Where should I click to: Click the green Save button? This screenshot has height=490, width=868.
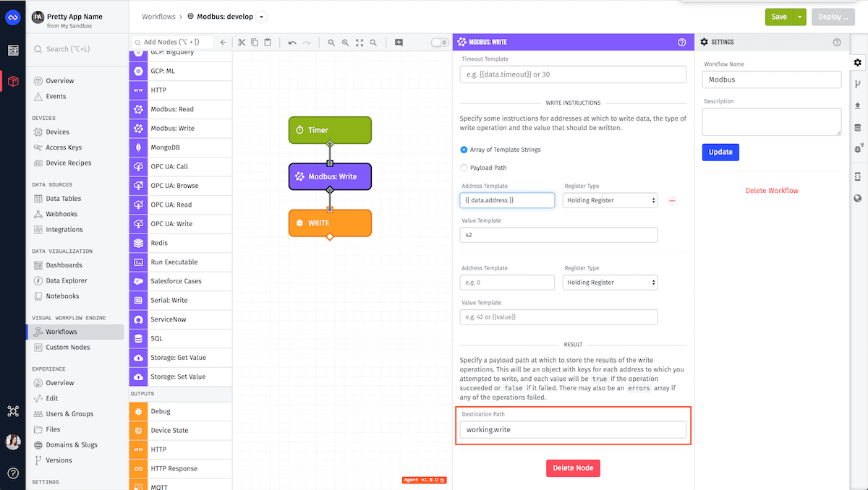[x=779, y=17]
